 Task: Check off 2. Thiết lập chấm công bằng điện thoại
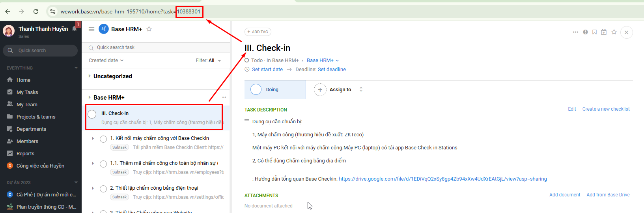[103, 189]
